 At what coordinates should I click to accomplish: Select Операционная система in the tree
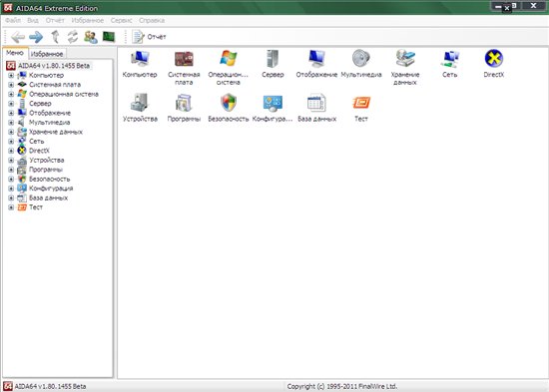pyautogui.click(x=64, y=94)
